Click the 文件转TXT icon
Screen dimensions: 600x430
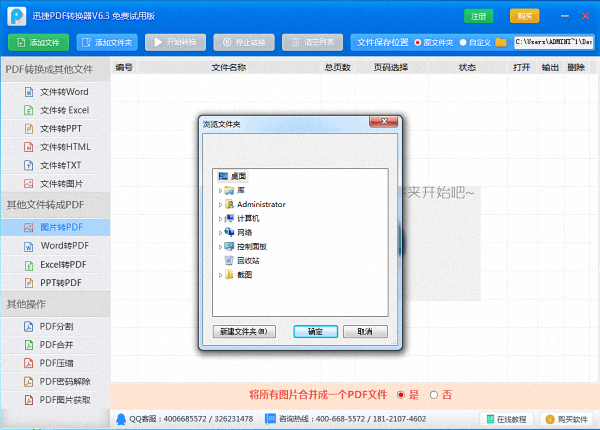coord(29,165)
